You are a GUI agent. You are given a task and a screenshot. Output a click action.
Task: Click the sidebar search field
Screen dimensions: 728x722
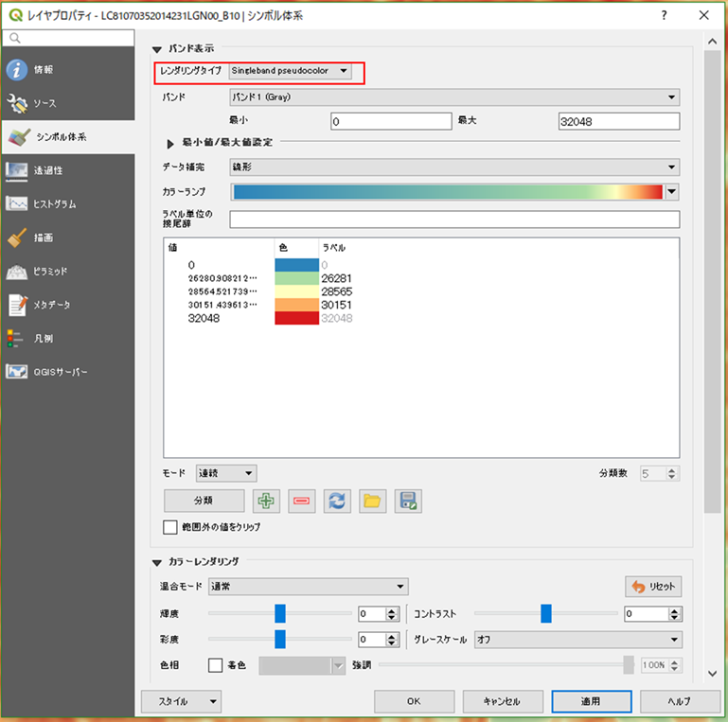pos(69,38)
